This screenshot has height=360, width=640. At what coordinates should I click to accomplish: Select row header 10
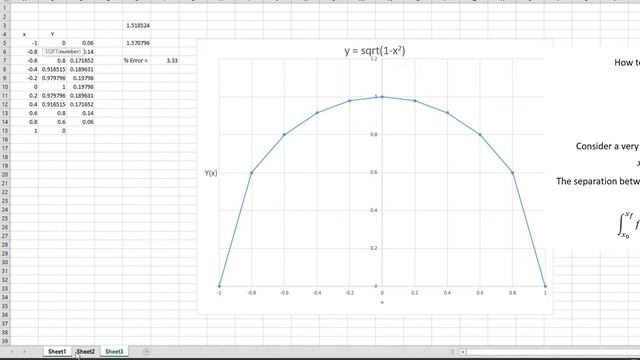pyautogui.click(x=4, y=87)
